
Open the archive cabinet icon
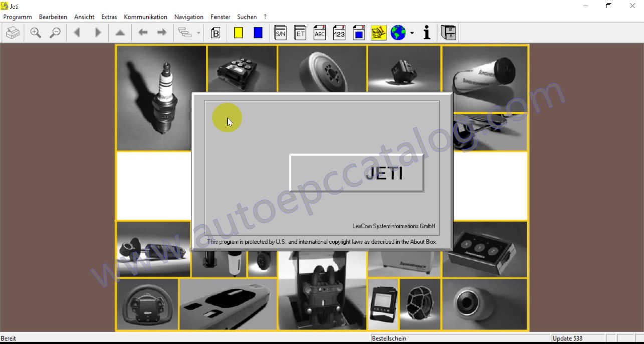(448, 32)
